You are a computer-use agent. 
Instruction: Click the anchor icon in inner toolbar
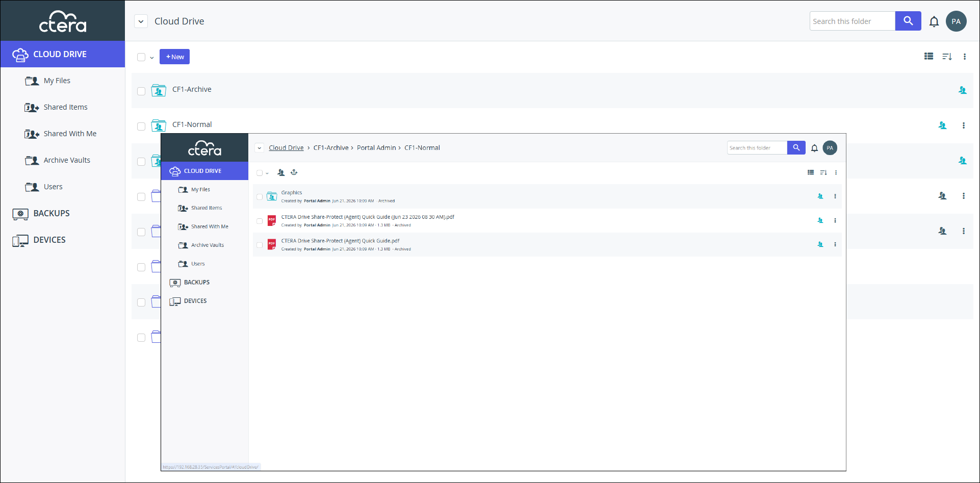(294, 172)
